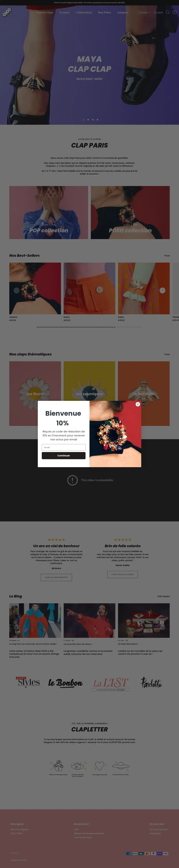Image resolution: width=179 pixels, height=868 pixels.
Task: Click the next arrow in Best-Sellers carousel
Action: coord(163,290)
